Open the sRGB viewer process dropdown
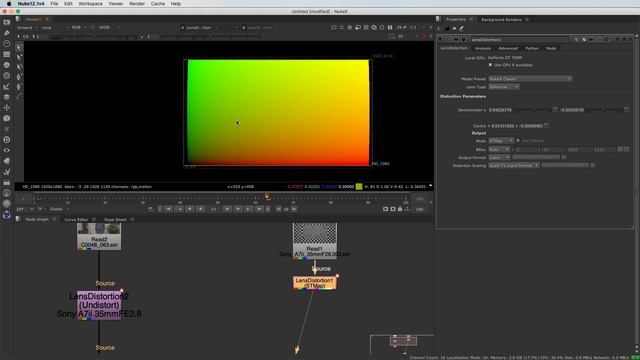This screenshot has height=360, width=640. [109, 27]
